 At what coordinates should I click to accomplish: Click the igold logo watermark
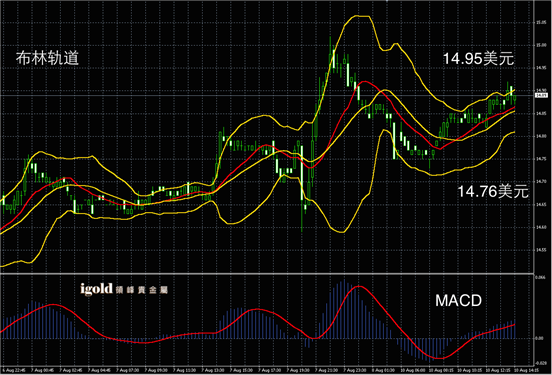(124, 289)
